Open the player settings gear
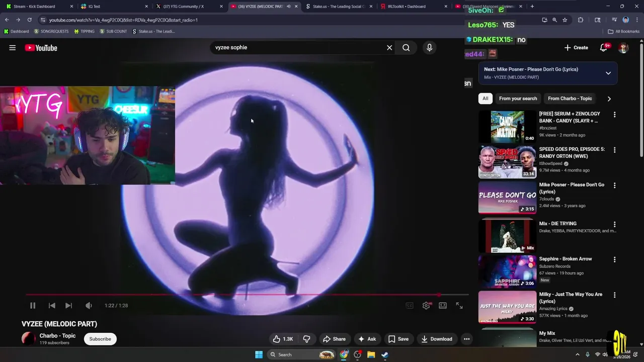The height and width of the screenshot is (362, 644). 426,306
